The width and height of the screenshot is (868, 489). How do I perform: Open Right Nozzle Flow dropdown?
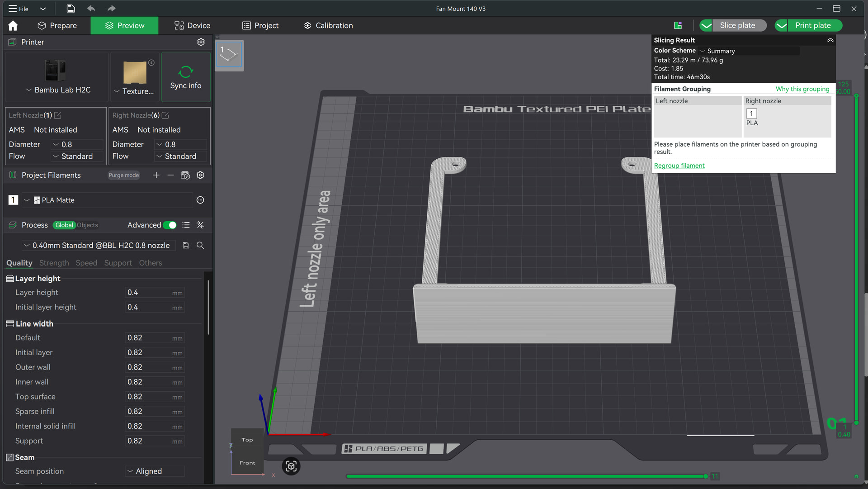(180, 156)
